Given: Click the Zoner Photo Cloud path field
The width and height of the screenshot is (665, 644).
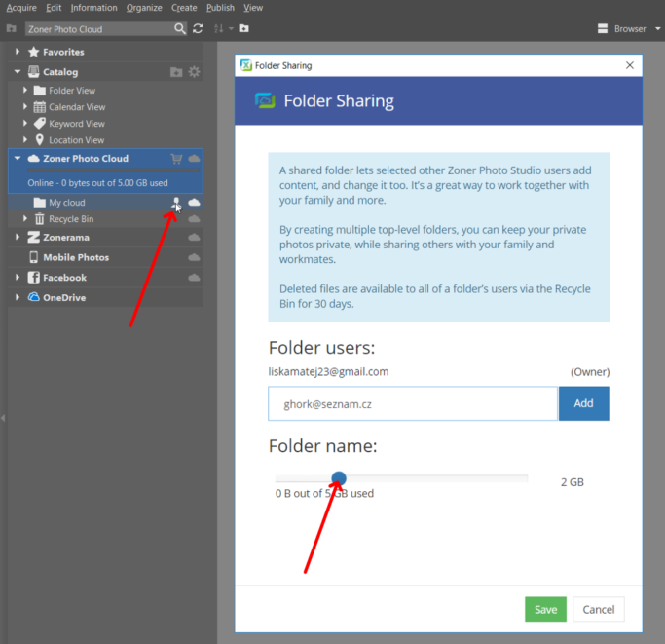Looking at the screenshot, I should 98,29.
